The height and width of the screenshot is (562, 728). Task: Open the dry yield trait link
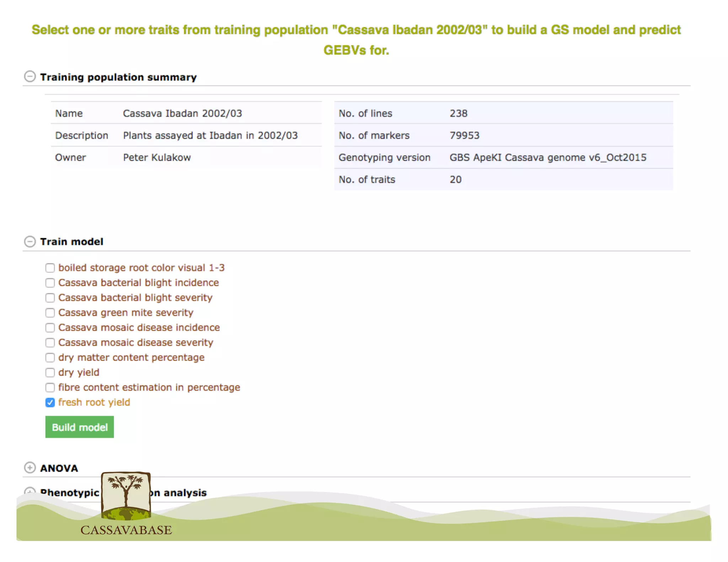[79, 372]
